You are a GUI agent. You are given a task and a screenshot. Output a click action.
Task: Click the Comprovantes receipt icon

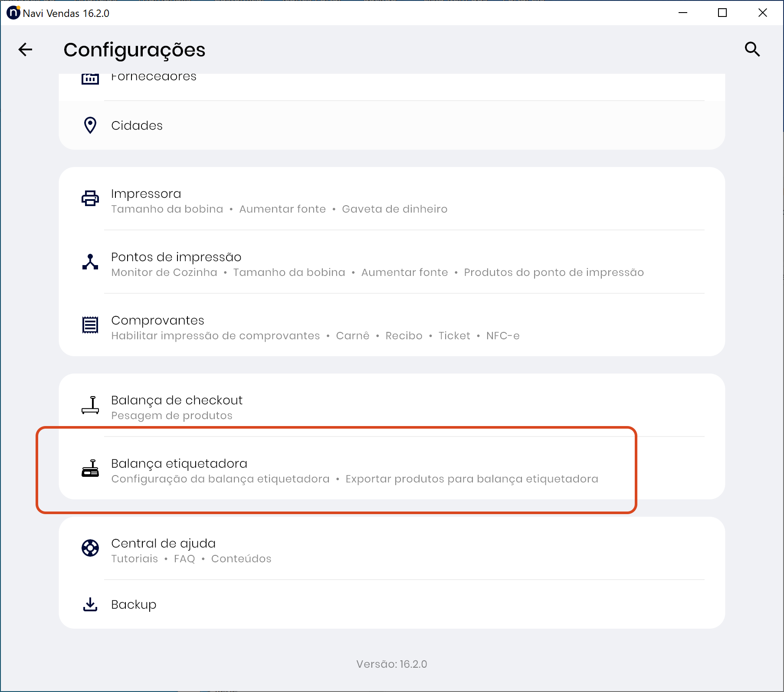coord(90,325)
